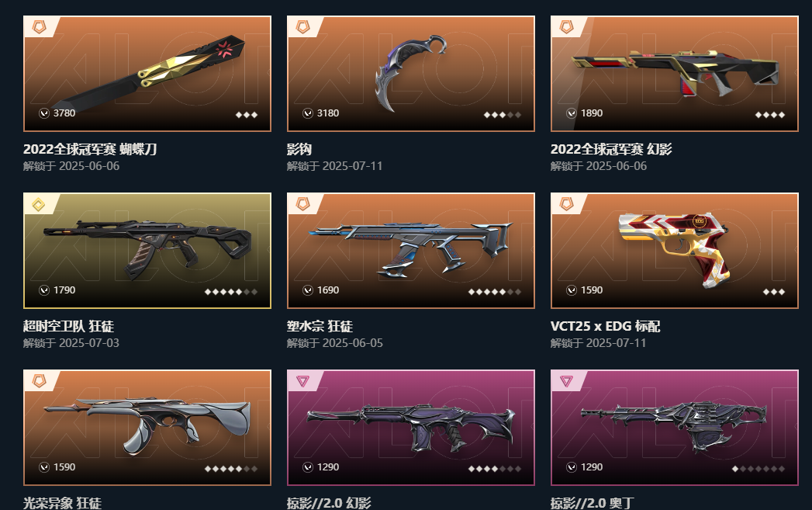Image resolution: width=812 pixels, height=510 pixels.
Task: Click the currency icon next to 1890
Action: (572, 113)
